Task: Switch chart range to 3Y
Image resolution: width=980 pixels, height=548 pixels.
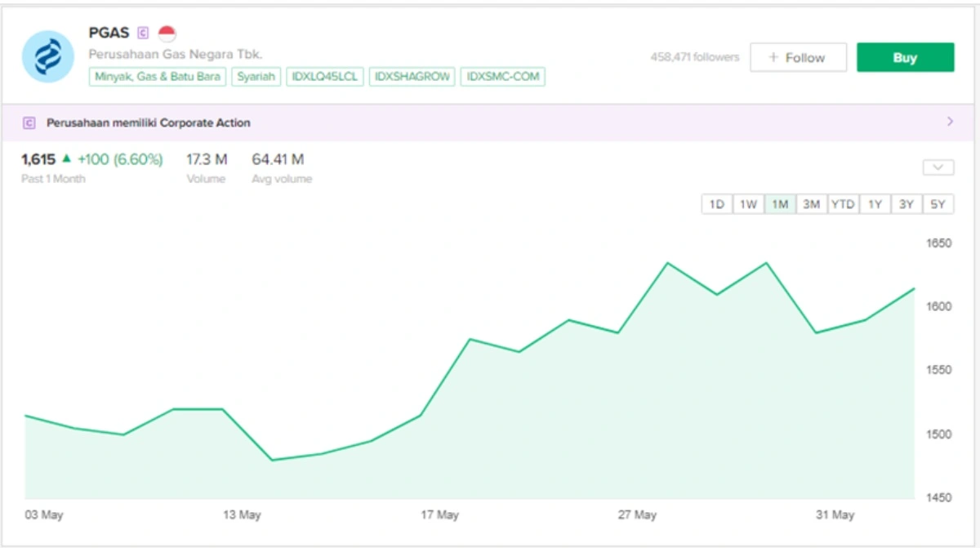Action: coord(906,205)
